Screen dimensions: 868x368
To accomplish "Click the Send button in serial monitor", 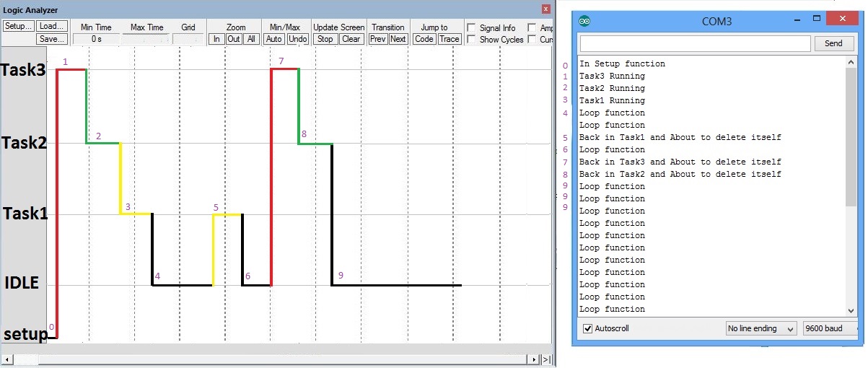I will (833, 43).
